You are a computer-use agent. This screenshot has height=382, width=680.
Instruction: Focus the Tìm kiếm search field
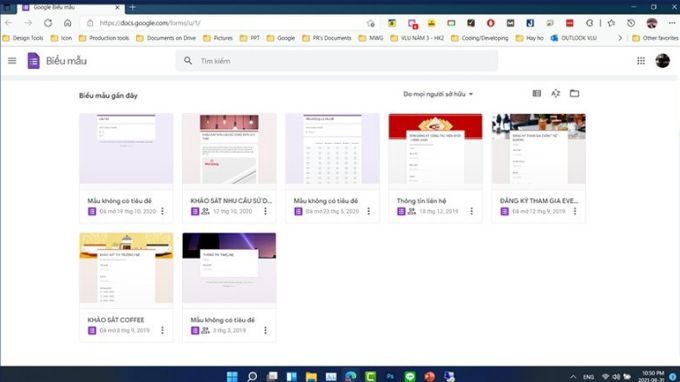click(x=337, y=61)
